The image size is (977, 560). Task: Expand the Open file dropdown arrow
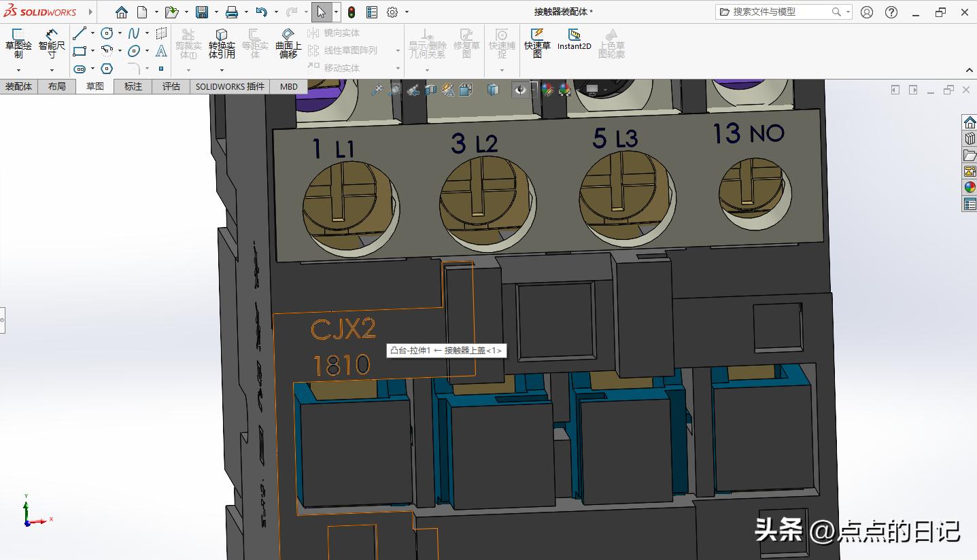(x=186, y=12)
